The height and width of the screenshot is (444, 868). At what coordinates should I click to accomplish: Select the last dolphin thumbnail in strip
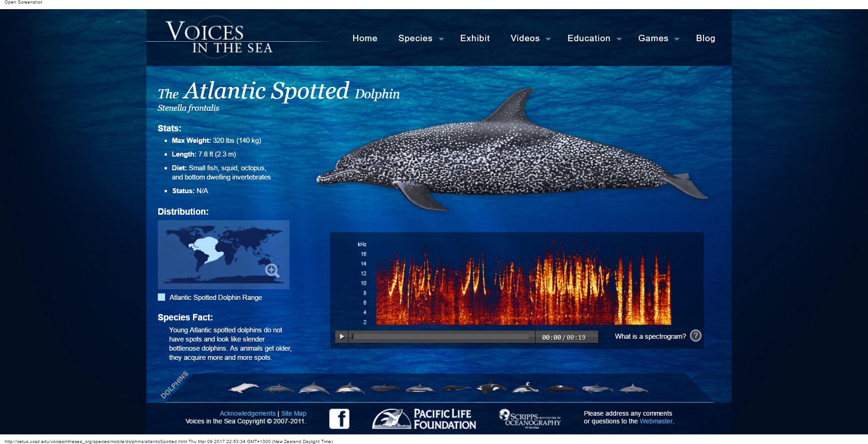coord(633,389)
